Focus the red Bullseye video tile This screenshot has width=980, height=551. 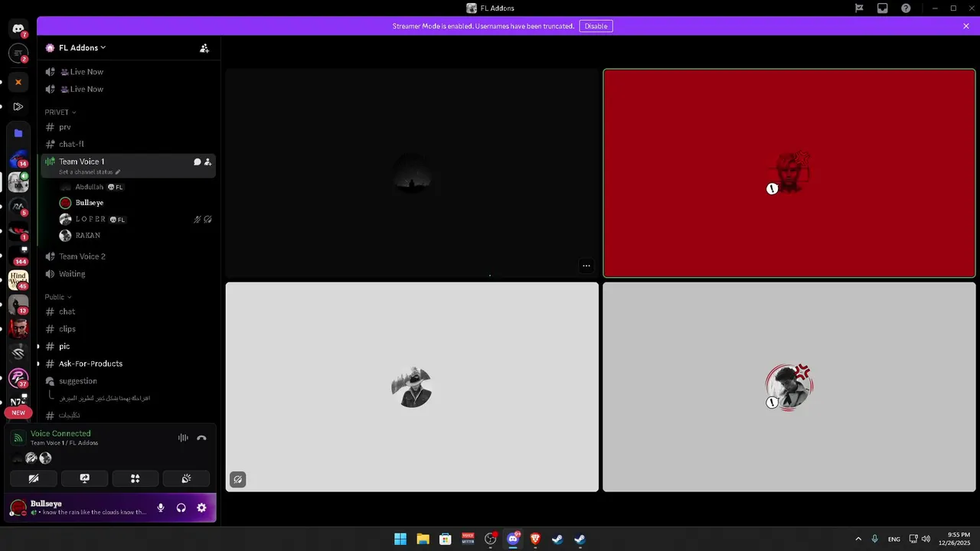click(789, 173)
